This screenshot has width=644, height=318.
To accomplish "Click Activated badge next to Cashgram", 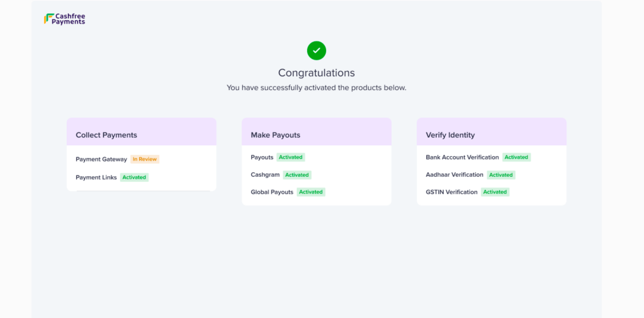I will 297,175.
